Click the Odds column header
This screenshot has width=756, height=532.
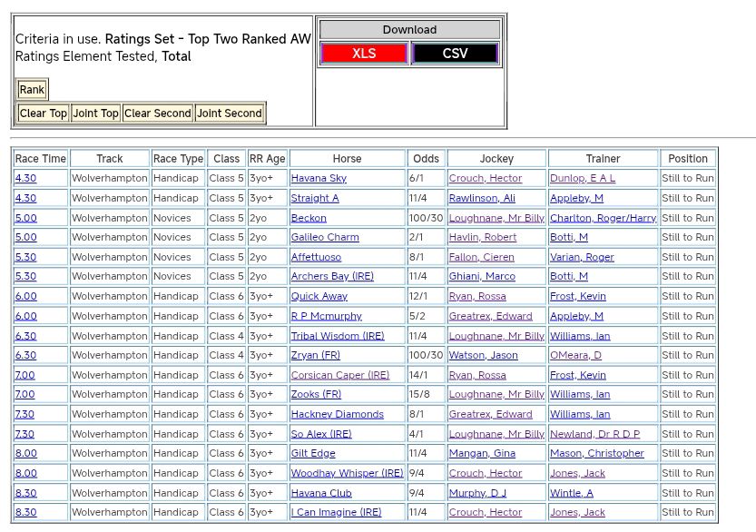click(425, 159)
